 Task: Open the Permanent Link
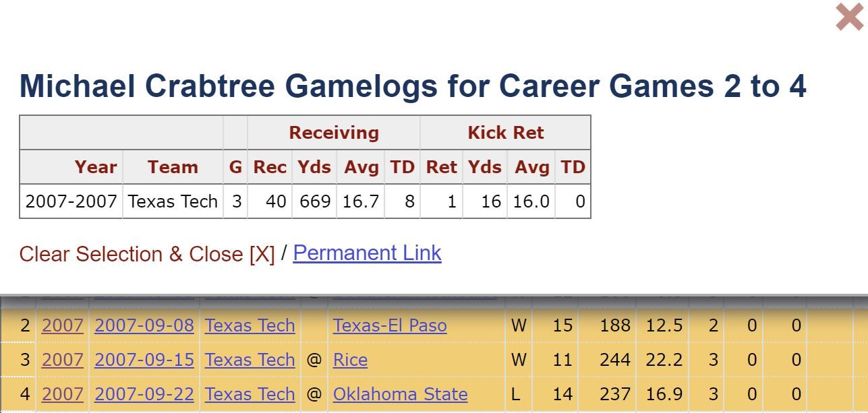[x=367, y=253]
